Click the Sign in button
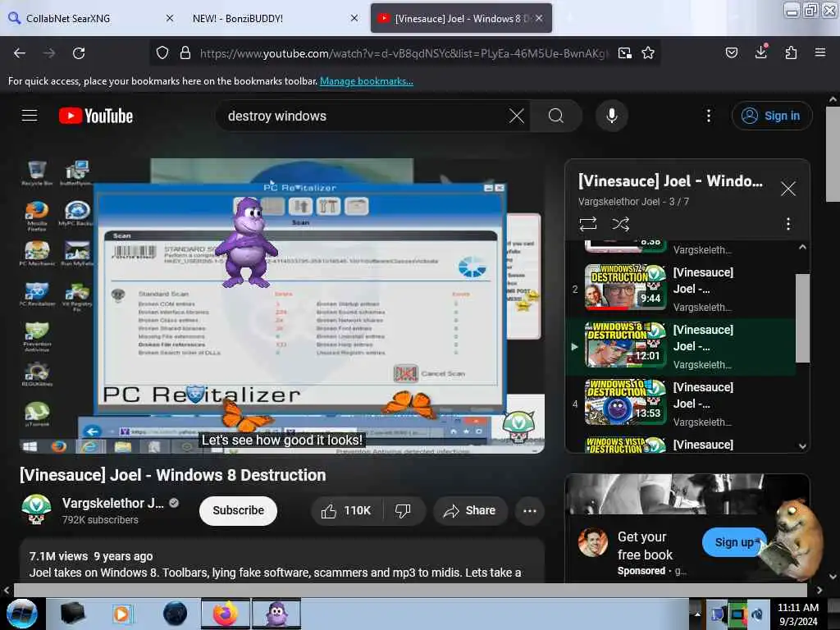This screenshot has width=840, height=630. 771,116
